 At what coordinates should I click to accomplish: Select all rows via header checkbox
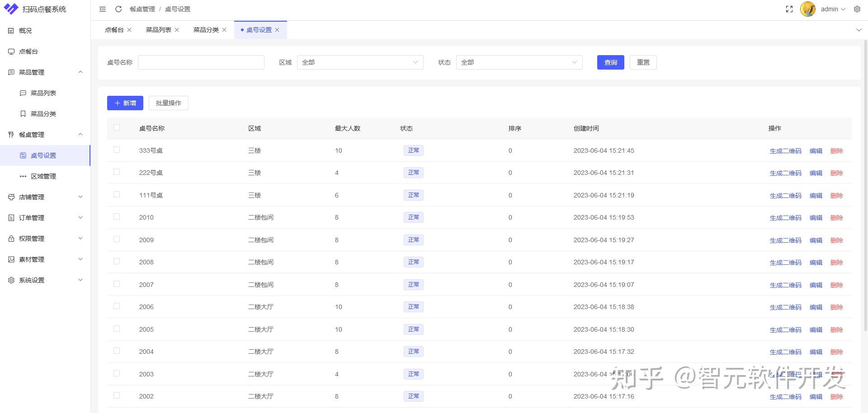(117, 127)
